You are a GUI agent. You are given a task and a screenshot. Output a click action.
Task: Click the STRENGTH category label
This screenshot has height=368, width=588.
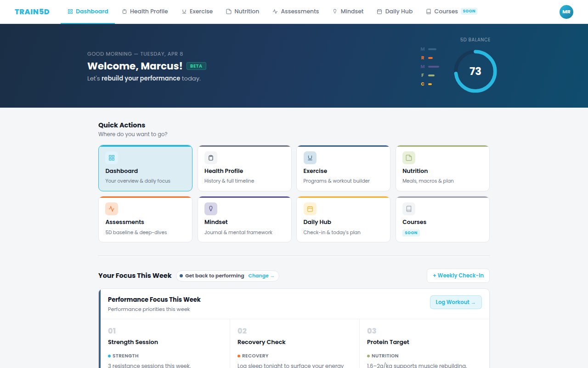(125, 356)
